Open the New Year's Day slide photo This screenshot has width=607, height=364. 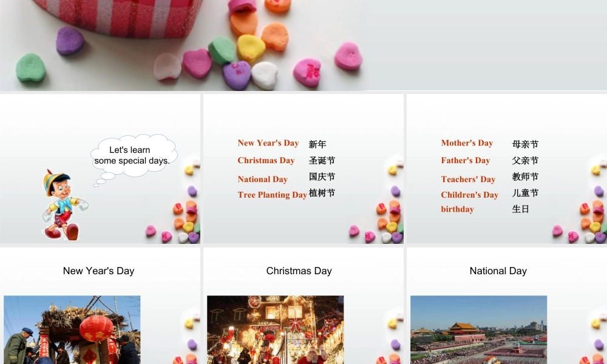pyautogui.click(x=72, y=331)
